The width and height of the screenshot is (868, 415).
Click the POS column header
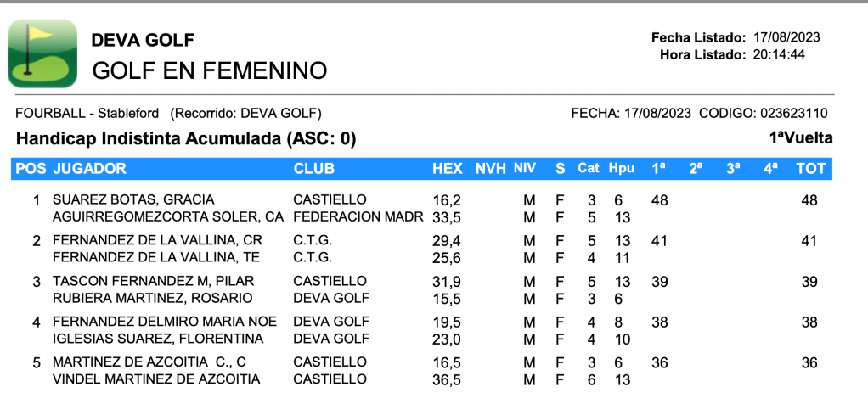[31, 169]
